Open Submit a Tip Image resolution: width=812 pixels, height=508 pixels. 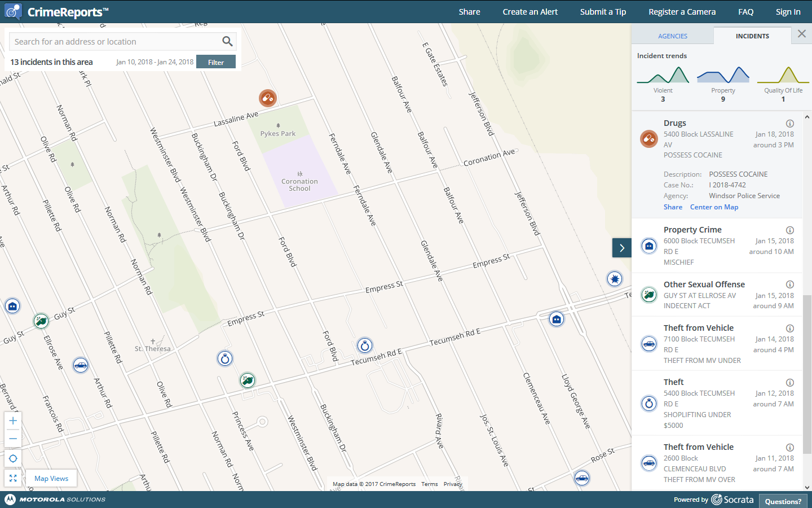pyautogui.click(x=603, y=12)
